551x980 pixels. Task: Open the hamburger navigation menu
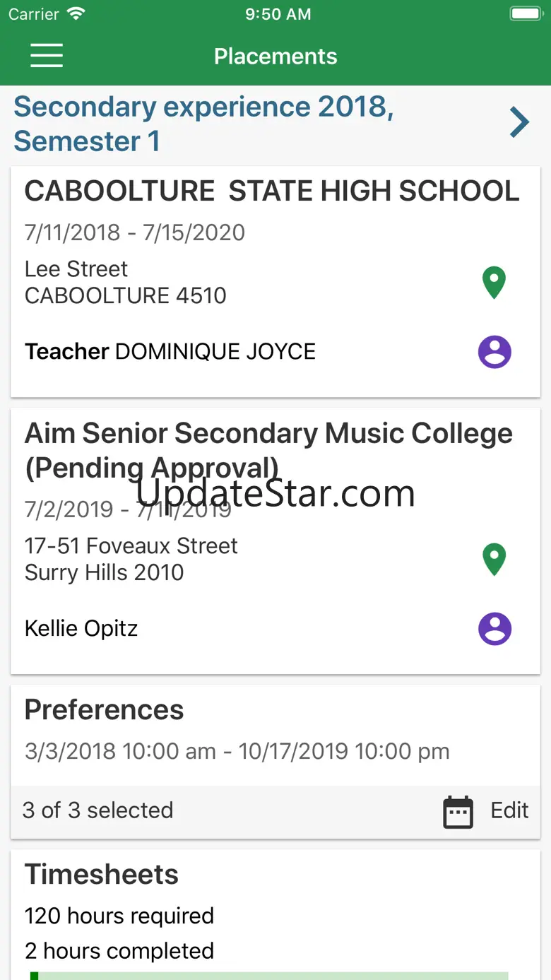(47, 56)
